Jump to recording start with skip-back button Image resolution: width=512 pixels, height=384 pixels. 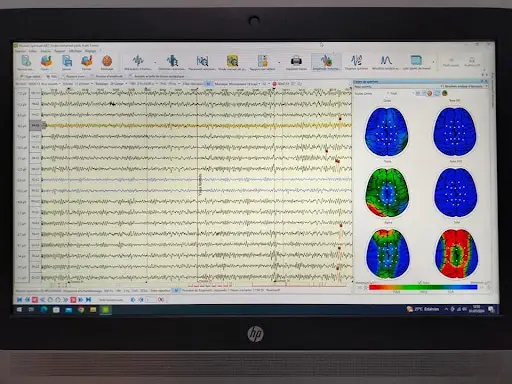click(20, 300)
